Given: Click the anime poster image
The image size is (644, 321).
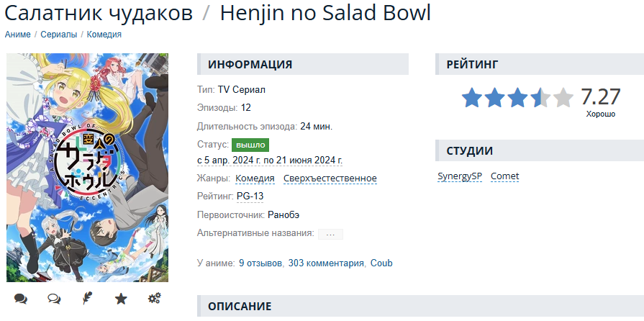Looking at the screenshot, I should (88, 167).
